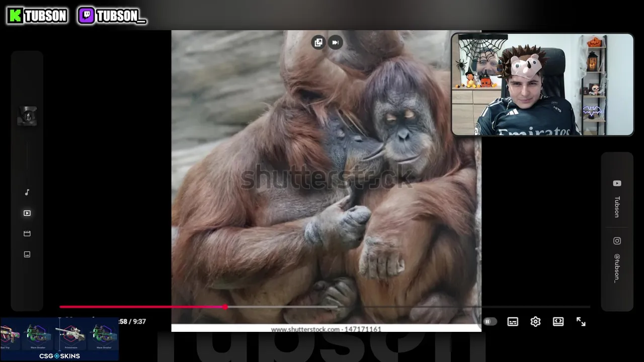Click the pop-out window icon above image
Image resolution: width=644 pixels, height=362 pixels.
[x=318, y=43]
